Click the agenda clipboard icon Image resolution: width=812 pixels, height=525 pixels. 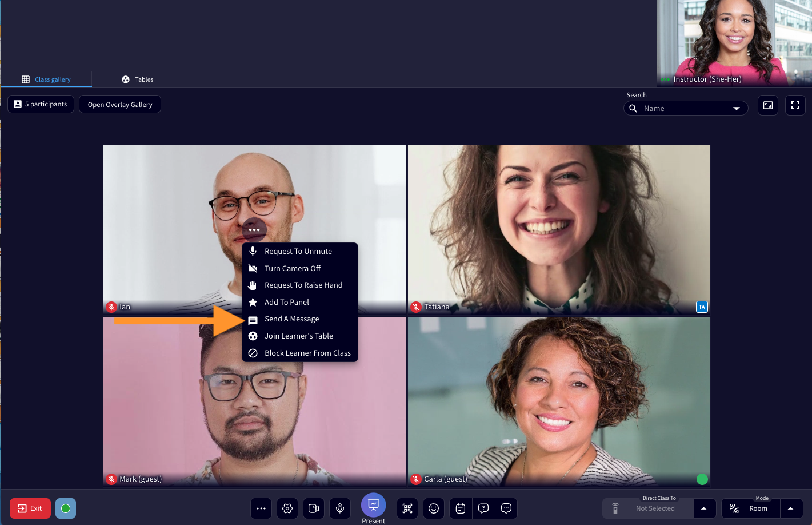pos(460,508)
